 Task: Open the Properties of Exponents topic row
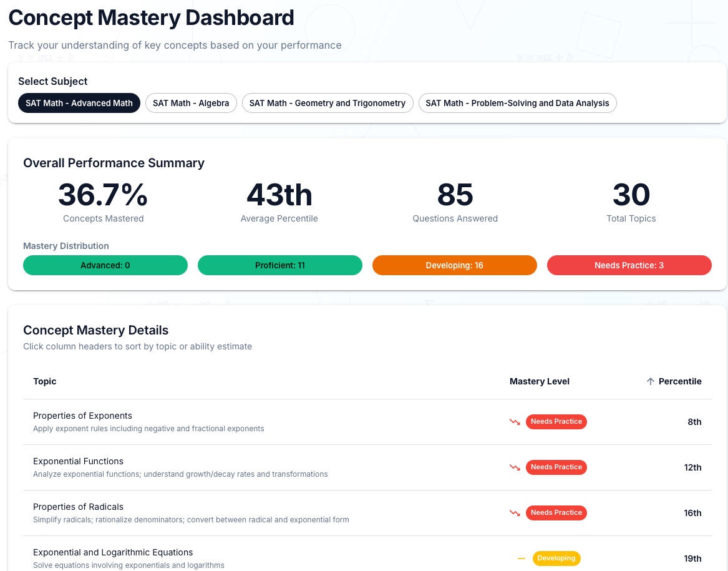82,416
